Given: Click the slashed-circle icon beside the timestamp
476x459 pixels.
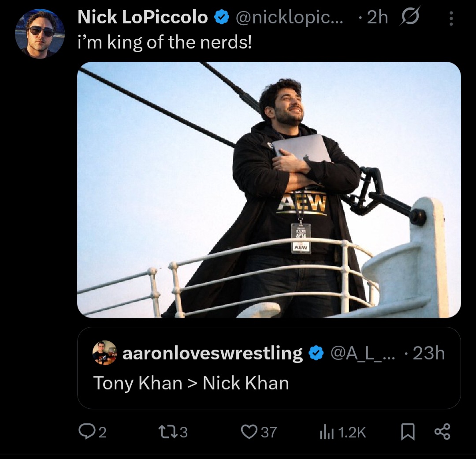Looking at the screenshot, I should [x=409, y=17].
